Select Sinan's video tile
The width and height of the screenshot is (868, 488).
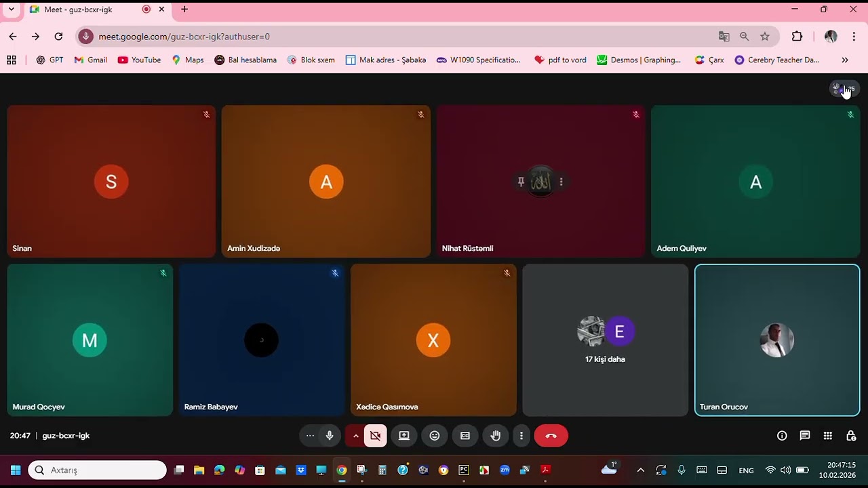pyautogui.click(x=111, y=181)
